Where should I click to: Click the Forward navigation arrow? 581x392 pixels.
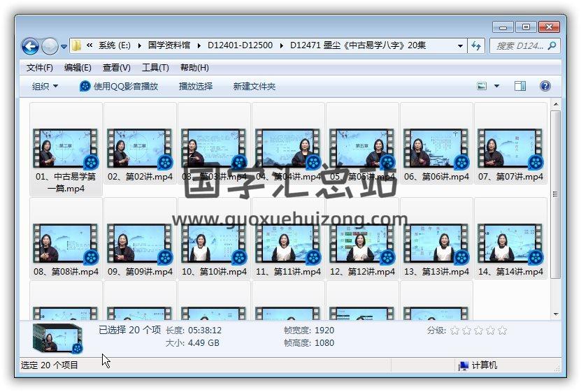tap(50, 46)
